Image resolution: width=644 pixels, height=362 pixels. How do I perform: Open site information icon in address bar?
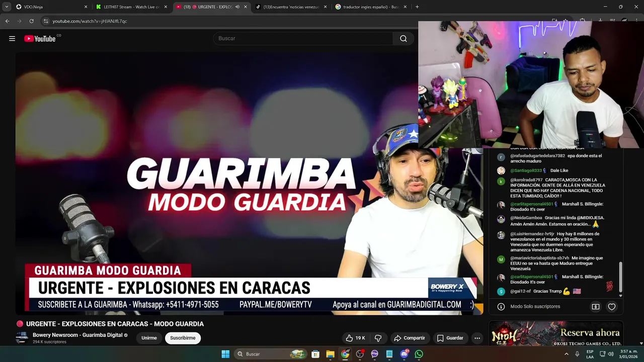(x=46, y=21)
